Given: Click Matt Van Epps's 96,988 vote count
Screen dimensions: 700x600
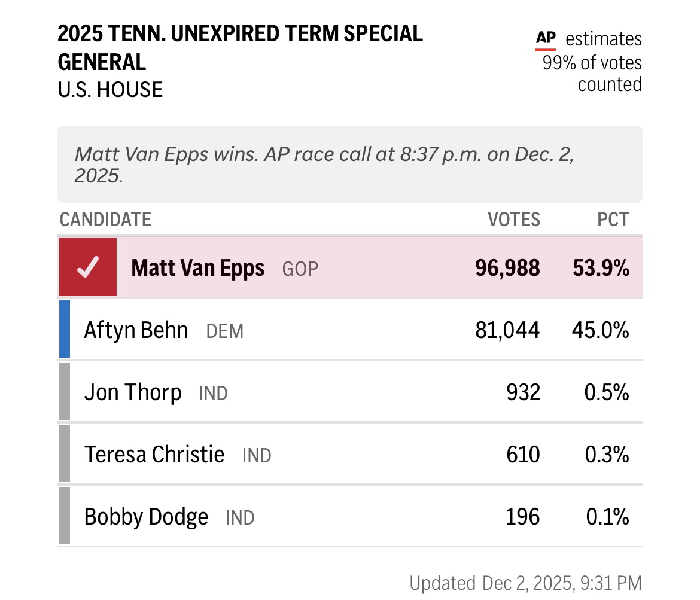Looking at the screenshot, I should tap(507, 268).
